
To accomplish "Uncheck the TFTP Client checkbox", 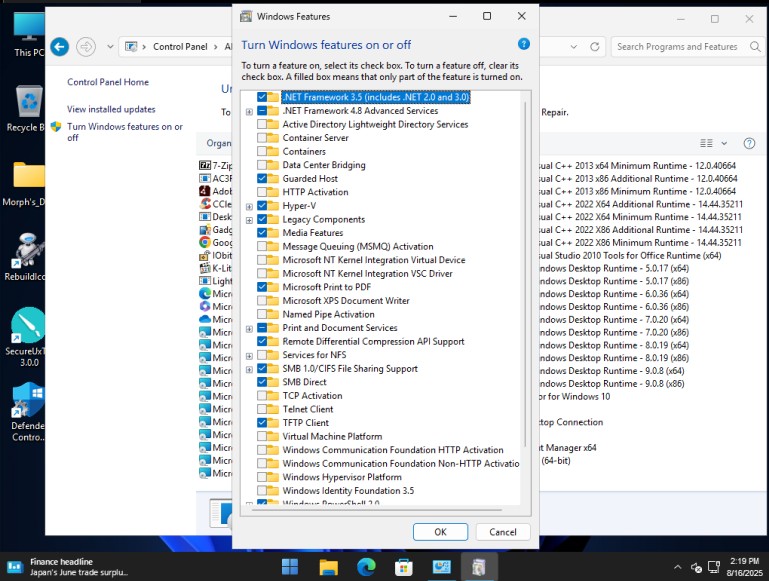I will 262,423.
